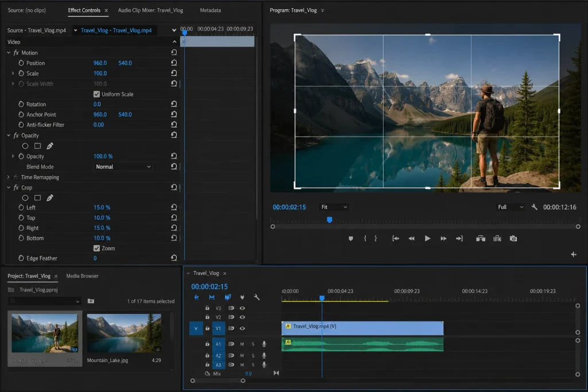This screenshot has width=588, height=392.
Task: Reset the Scale parameter
Action: [174, 73]
